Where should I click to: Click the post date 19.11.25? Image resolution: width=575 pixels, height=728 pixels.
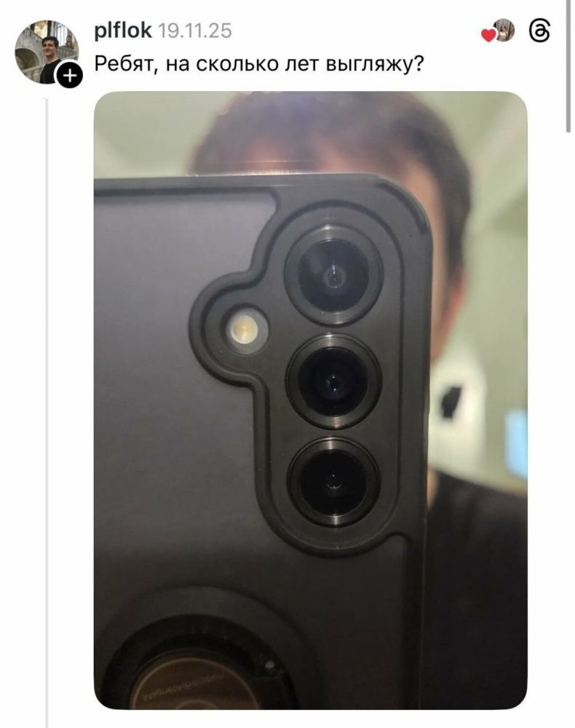click(x=195, y=31)
